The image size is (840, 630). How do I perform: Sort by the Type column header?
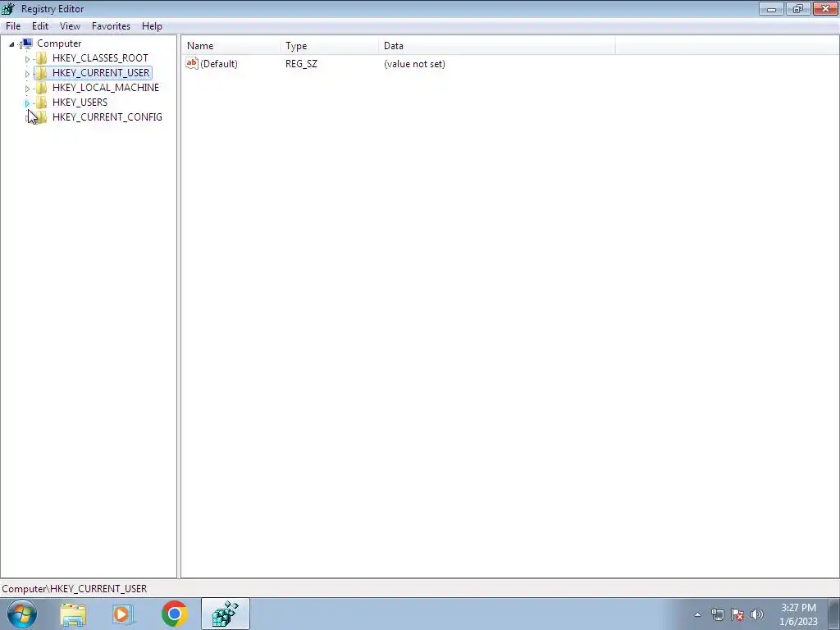tap(329, 46)
